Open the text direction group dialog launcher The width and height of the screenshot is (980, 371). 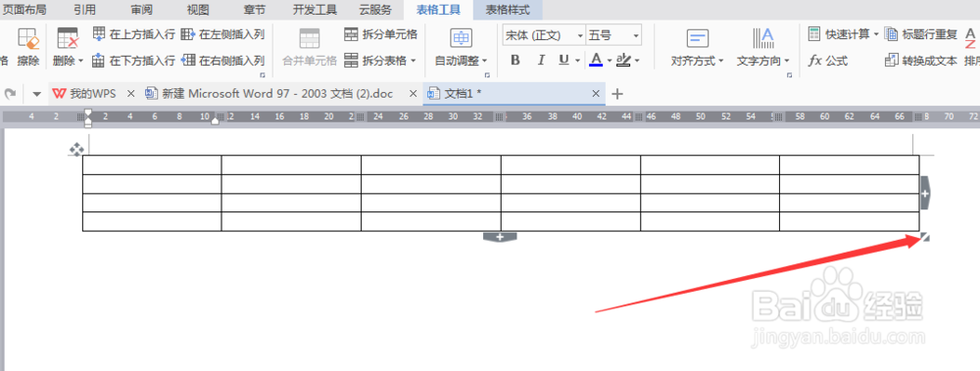[x=789, y=75]
